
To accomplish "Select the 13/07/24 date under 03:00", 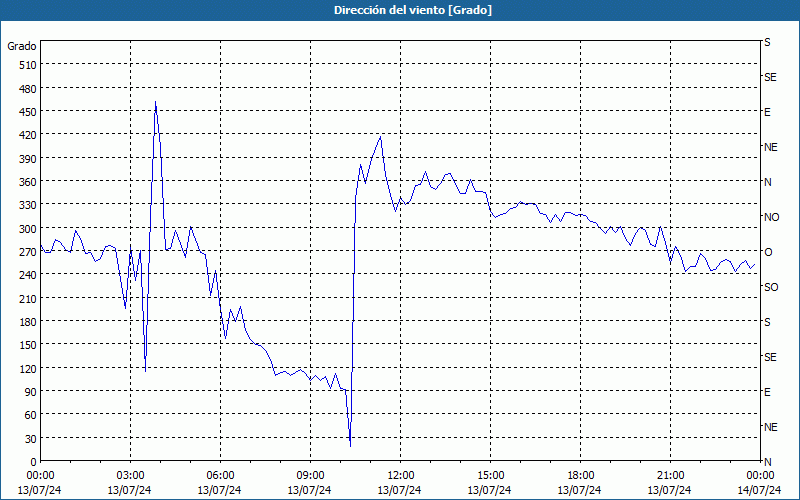I will point(130,490).
